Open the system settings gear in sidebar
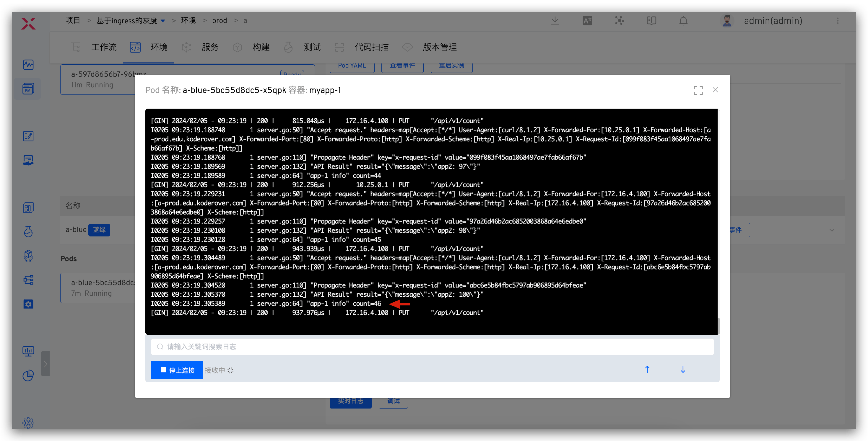The width and height of the screenshot is (868, 441). coord(28,423)
